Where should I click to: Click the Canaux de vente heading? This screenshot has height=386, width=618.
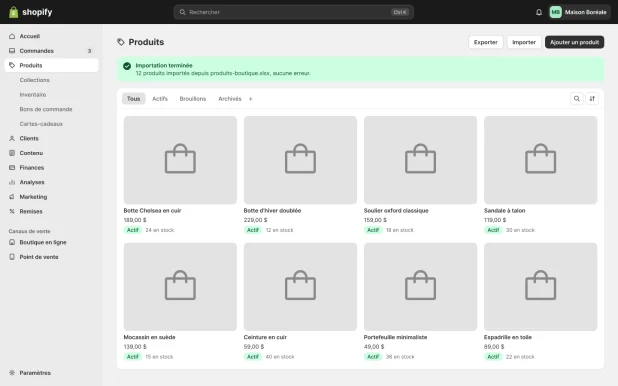[30, 231]
